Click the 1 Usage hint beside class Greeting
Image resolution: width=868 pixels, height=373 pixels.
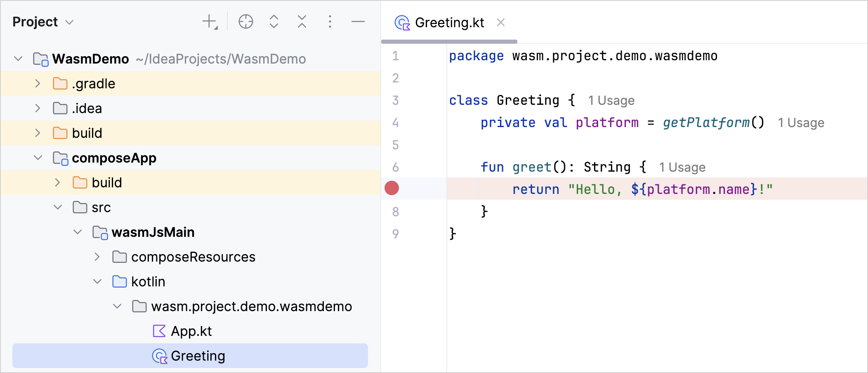pos(611,101)
